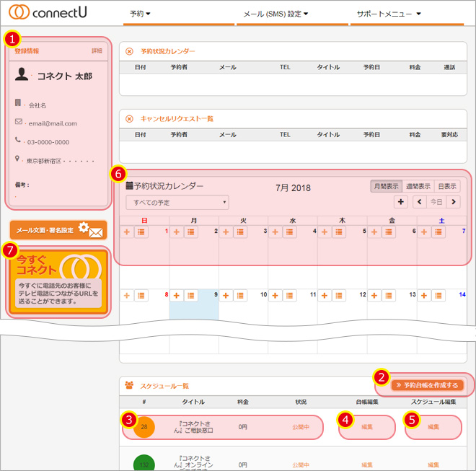
Task: Click the メール文面・署名設定 button
Action: 58,231
